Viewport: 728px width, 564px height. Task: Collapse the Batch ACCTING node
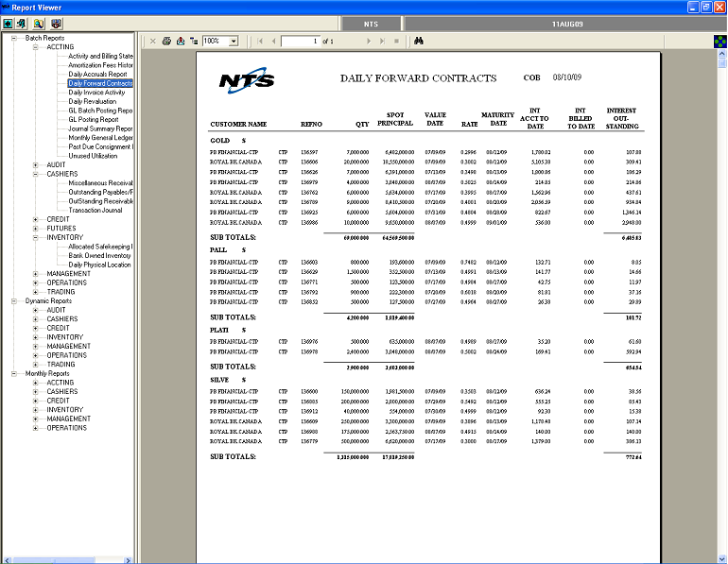pyautogui.click(x=35, y=47)
